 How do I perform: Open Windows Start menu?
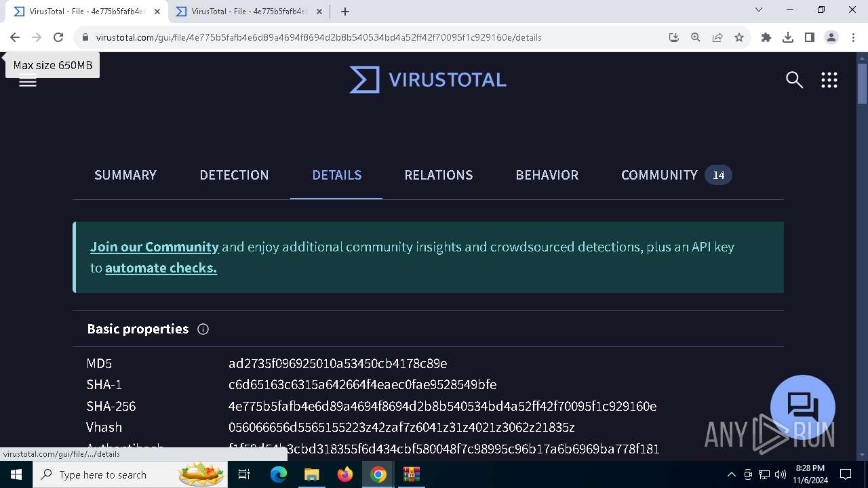(16, 474)
